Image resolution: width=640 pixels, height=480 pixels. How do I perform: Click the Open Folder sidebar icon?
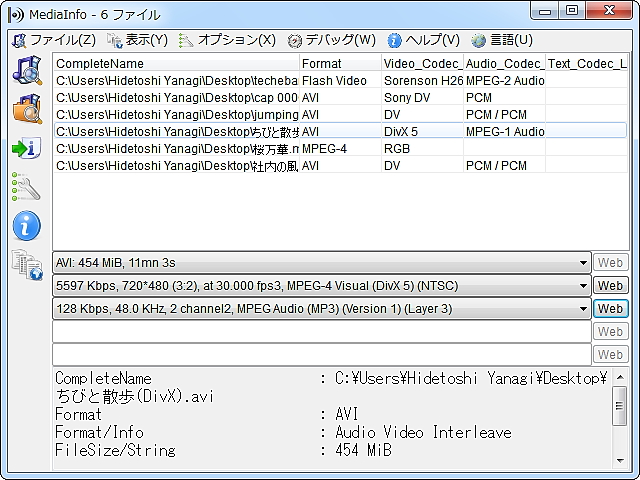coord(27,109)
